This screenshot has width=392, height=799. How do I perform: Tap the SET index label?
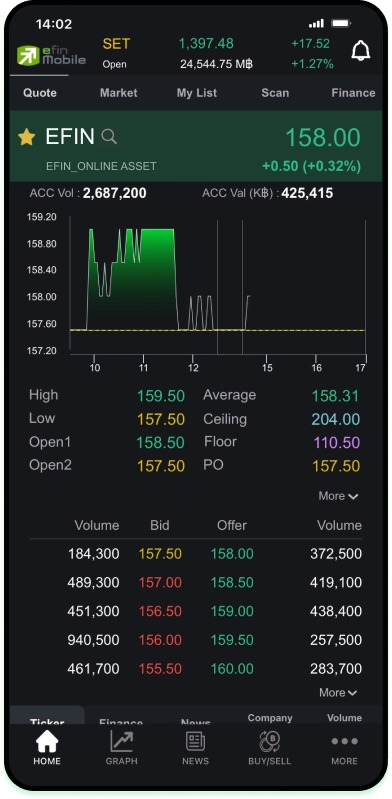coord(116,44)
